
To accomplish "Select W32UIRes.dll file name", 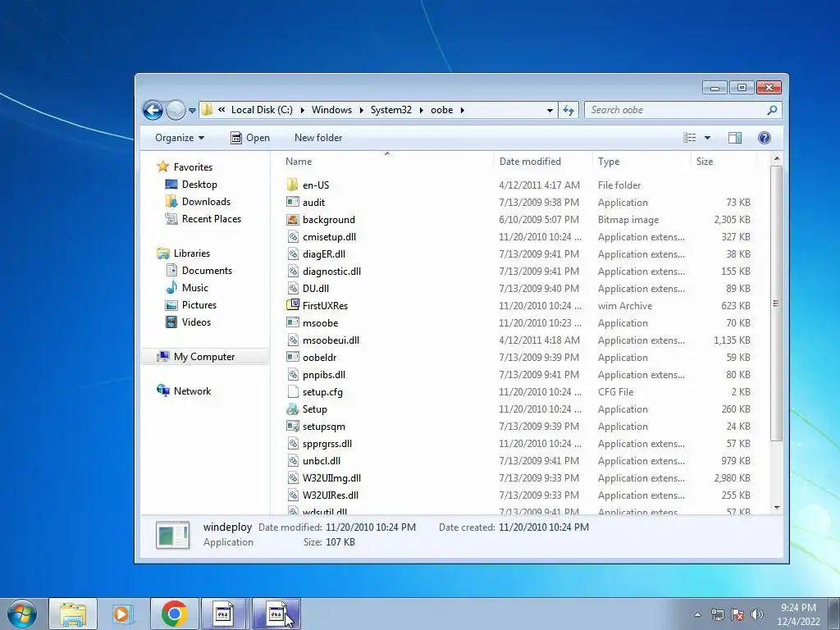I will coord(330,495).
